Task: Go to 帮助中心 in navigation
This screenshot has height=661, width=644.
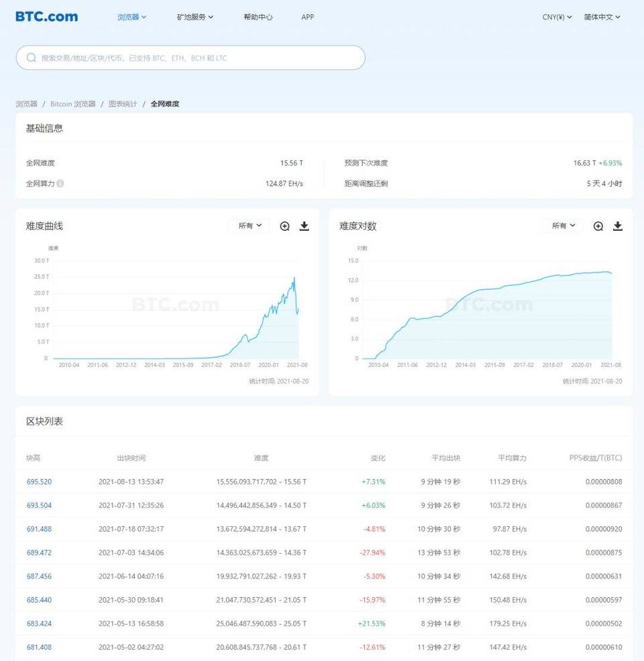Action: click(258, 17)
